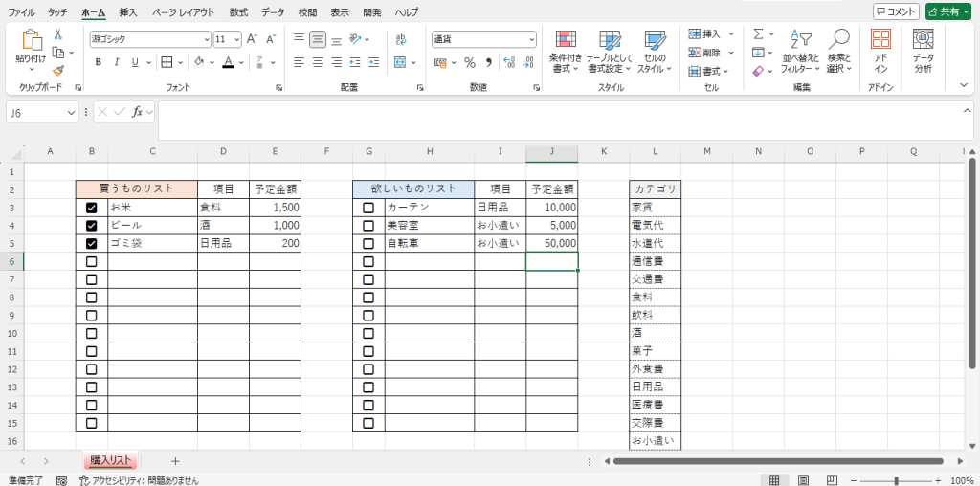This screenshot has height=486, width=980.
Task: Click the insert function fx icon
Action: (138, 112)
